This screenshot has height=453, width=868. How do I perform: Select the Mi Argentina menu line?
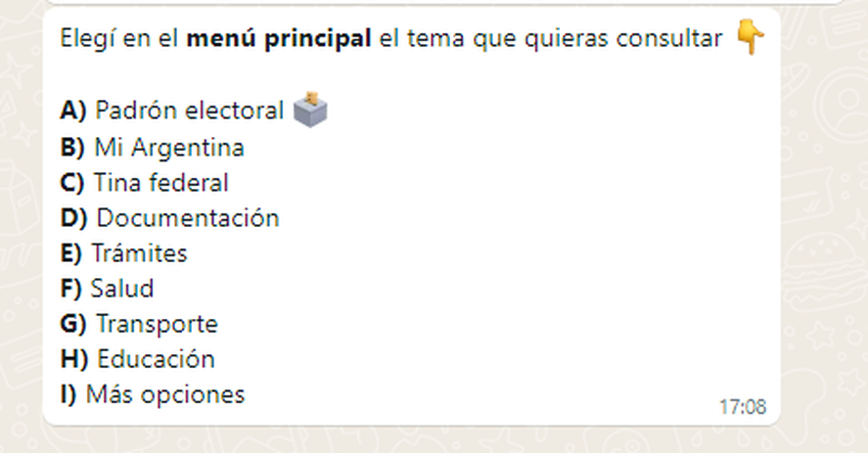(x=153, y=148)
